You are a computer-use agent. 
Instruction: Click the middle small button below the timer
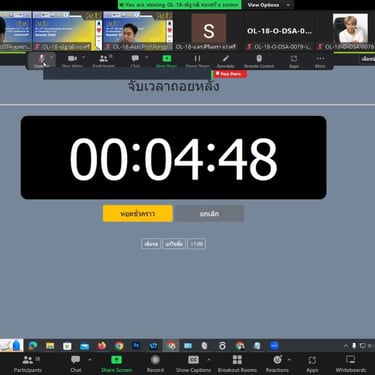(174, 244)
